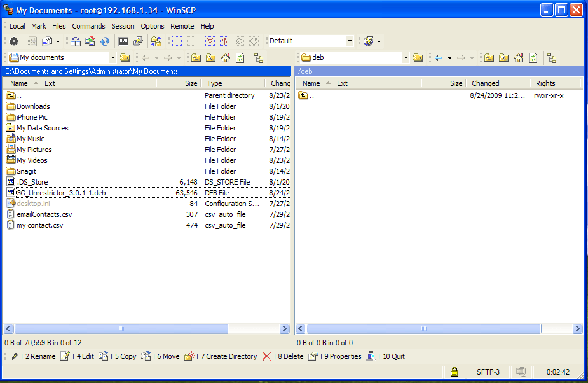Refresh the remote panel icon

click(x=533, y=58)
